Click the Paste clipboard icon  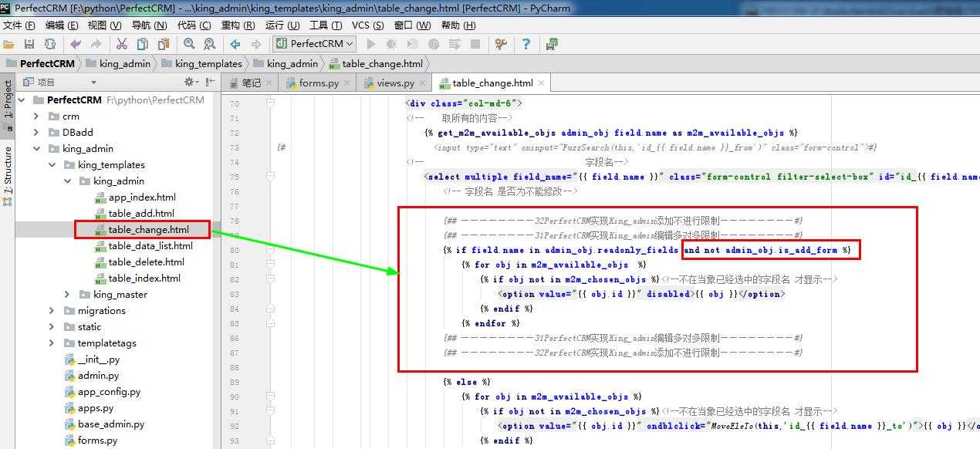162,44
